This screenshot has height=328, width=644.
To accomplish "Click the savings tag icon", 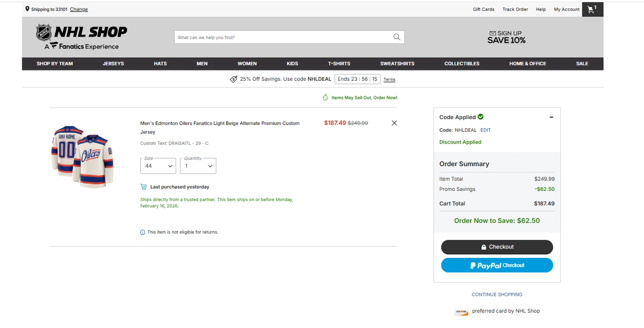I will 234,79.
